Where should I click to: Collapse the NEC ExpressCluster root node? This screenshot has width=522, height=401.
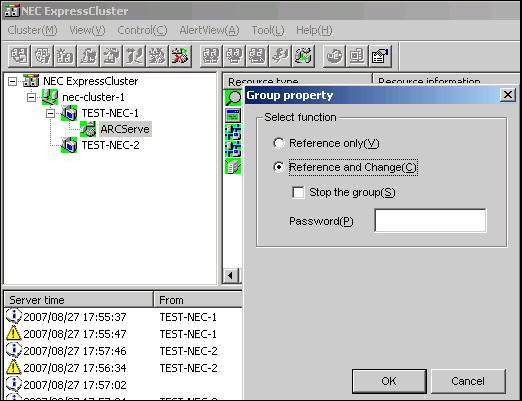(12, 81)
